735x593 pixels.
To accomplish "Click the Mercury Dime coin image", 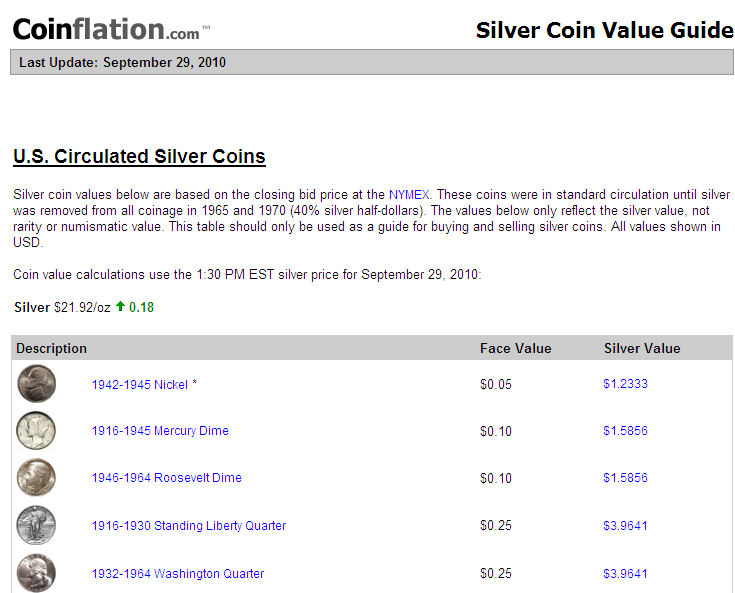I will (x=36, y=430).
